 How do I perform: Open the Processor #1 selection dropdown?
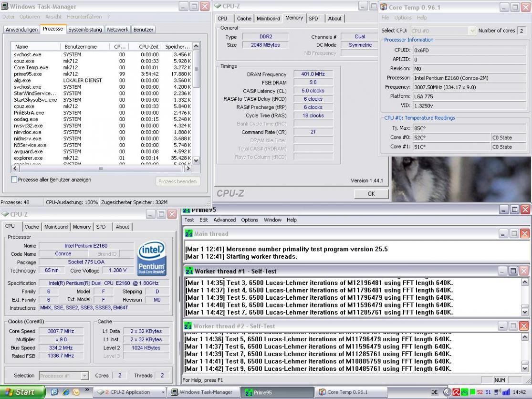84,376
